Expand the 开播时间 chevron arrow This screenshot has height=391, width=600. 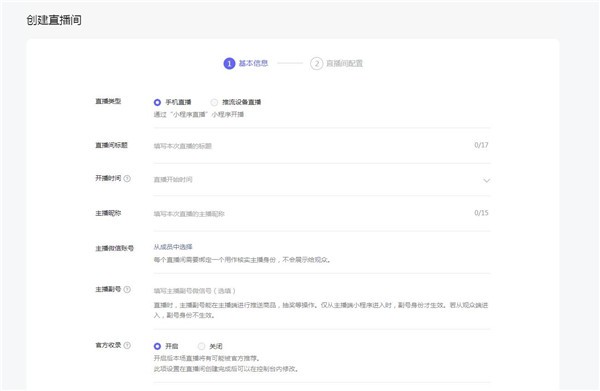[x=486, y=181]
